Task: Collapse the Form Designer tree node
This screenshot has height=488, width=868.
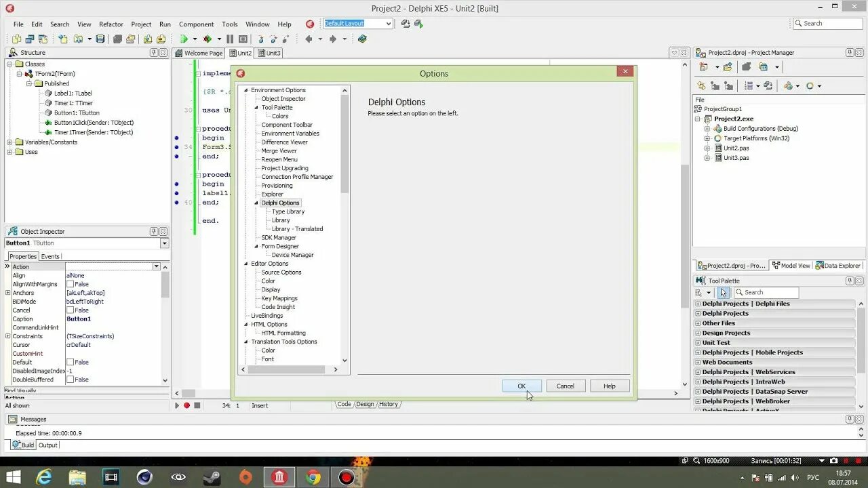Action: 257,247
